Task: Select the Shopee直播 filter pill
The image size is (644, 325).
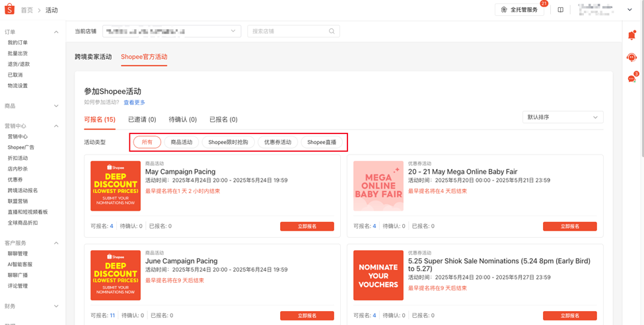Action: click(x=322, y=142)
